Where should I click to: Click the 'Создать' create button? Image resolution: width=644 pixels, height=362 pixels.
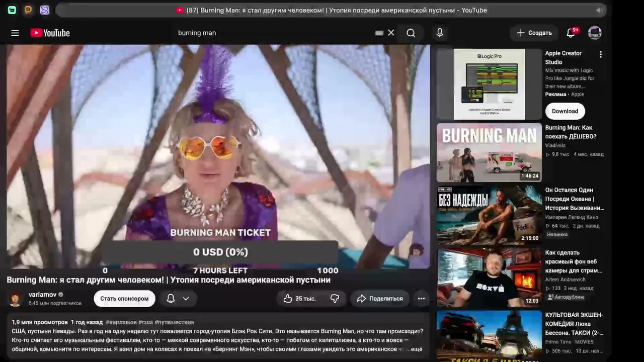(x=534, y=33)
